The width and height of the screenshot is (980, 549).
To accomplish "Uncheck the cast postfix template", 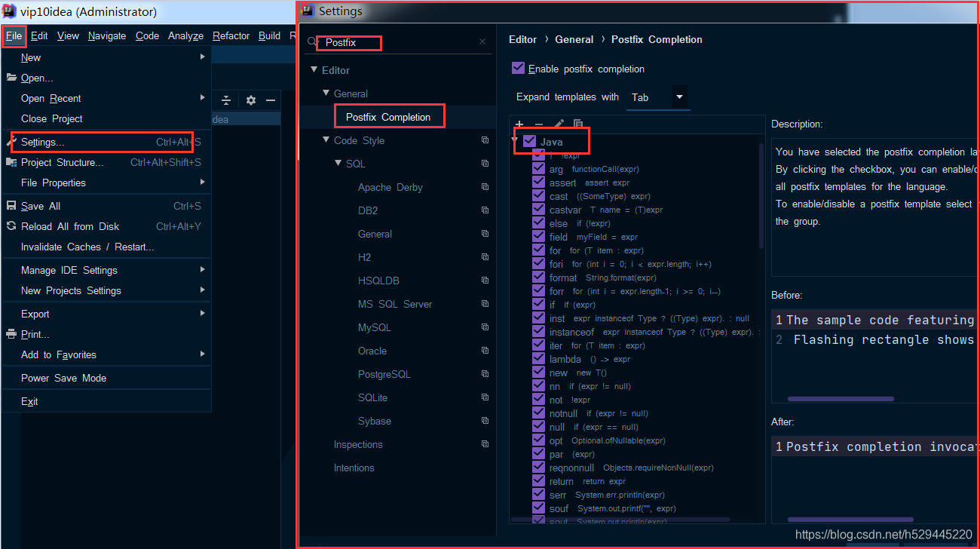I will pyautogui.click(x=538, y=196).
